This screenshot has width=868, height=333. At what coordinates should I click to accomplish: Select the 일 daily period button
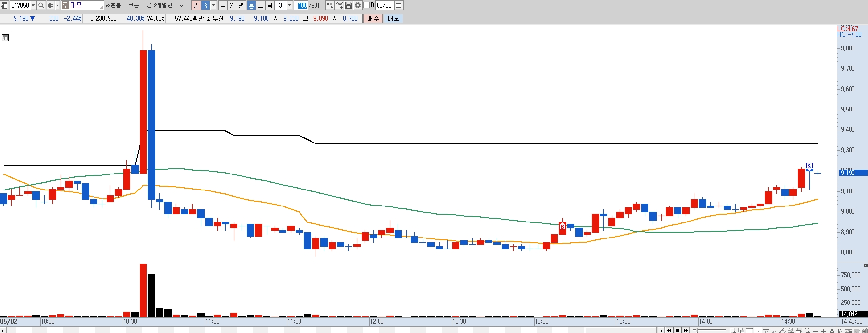(196, 5)
